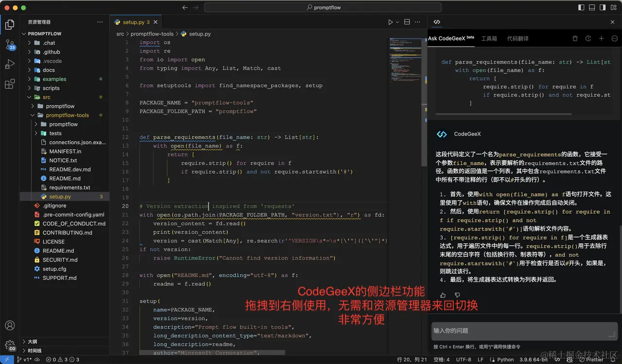Run the Python file with play icon
The width and height of the screenshot is (622, 364).
pyautogui.click(x=390, y=22)
